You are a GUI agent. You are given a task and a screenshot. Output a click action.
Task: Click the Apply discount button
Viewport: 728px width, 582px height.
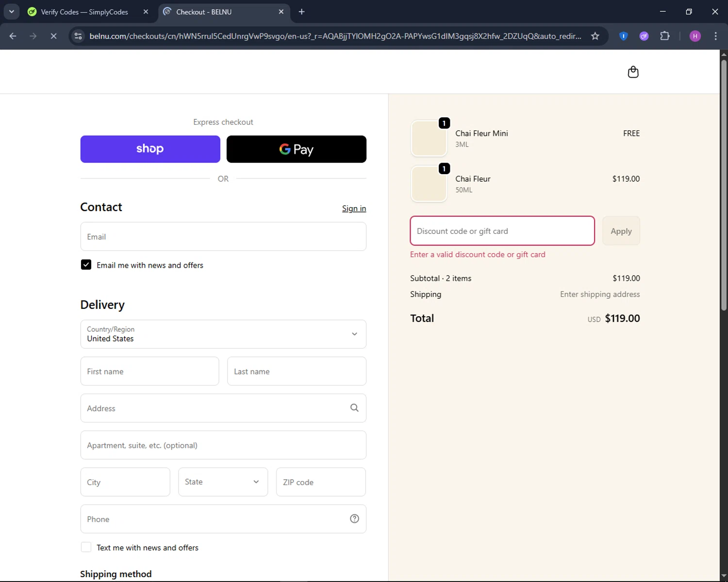(621, 231)
